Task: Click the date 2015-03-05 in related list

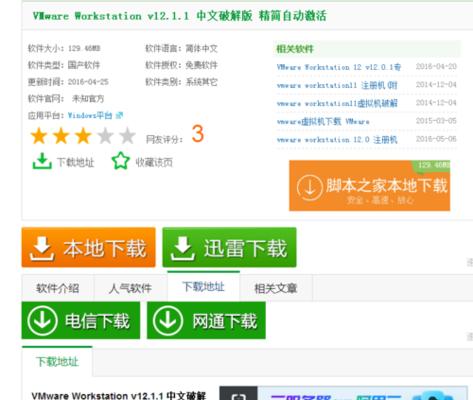Action: pyautogui.click(x=436, y=121)
